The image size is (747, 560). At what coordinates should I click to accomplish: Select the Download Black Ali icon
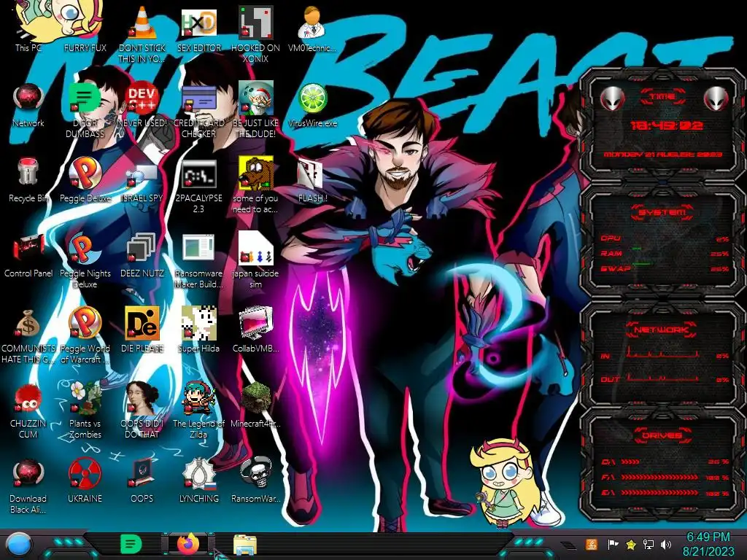28,474
